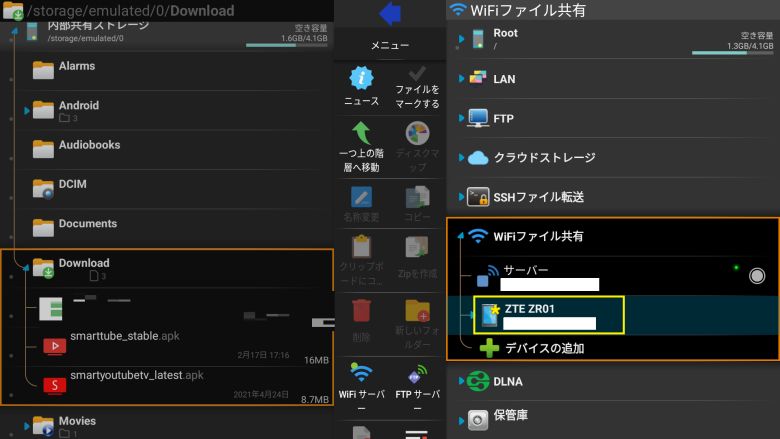Expand the Android folder arrow
This screenshot has width=780, height=439.
coord(26,110)
